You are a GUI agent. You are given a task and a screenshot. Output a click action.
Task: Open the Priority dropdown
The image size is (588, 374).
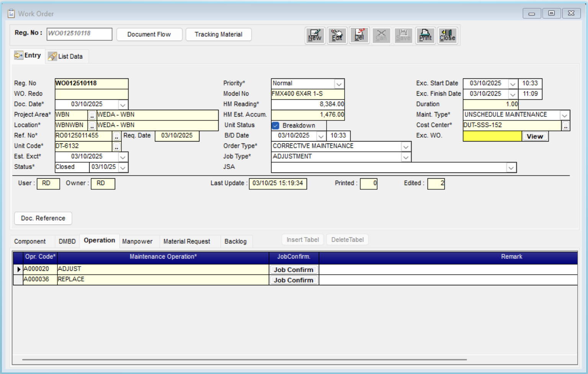pyautogui.click(x=339, y=84)
